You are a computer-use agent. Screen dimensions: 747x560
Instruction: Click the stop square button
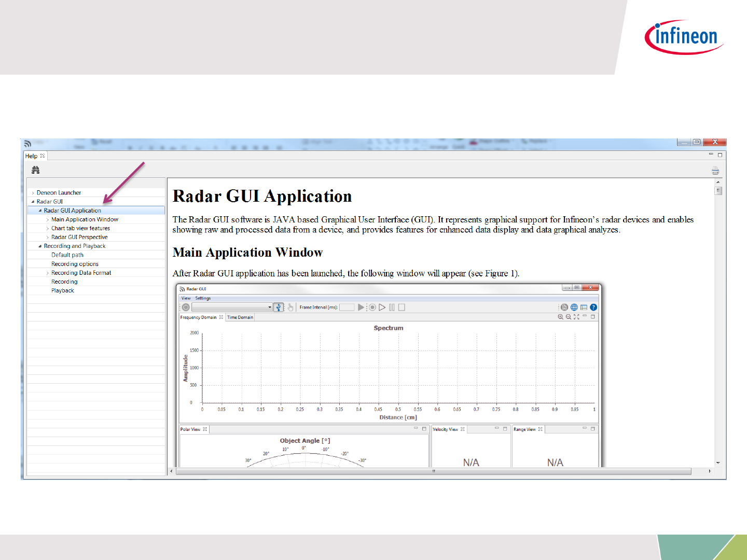(x=402, y=307)
